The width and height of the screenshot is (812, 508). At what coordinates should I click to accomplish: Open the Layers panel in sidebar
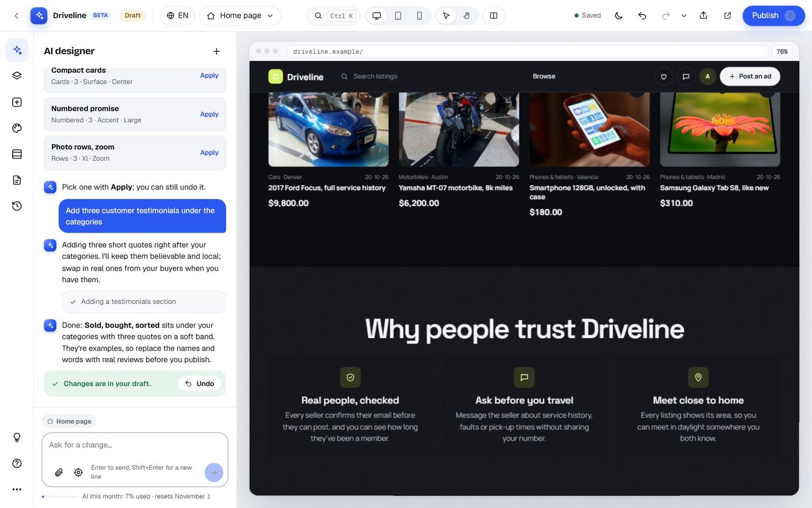tap(17, 76)
